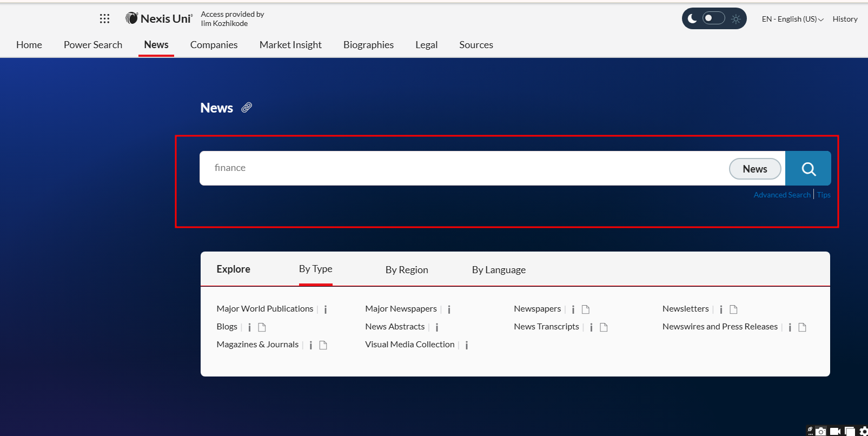Open the Market Insight menu item
Screen dimensions: 868x436
pyautogui.click(x=290, y=45)
